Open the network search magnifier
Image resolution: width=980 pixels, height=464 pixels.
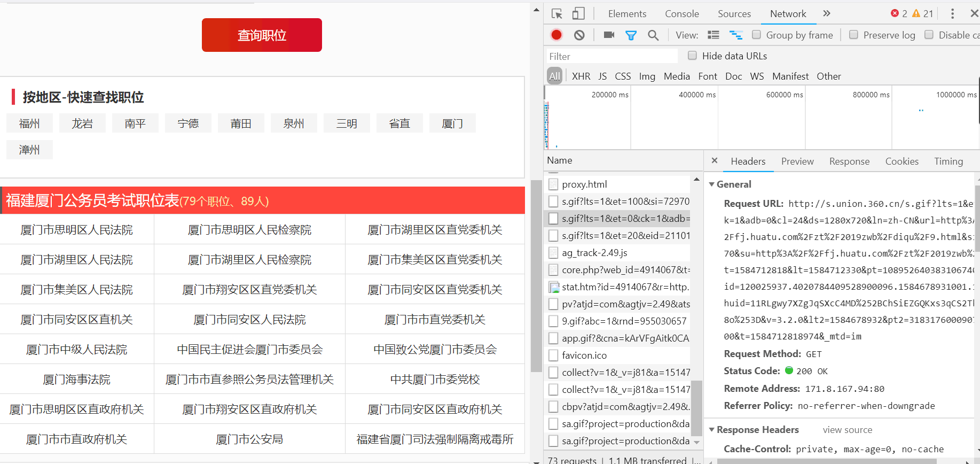[653, 35]
